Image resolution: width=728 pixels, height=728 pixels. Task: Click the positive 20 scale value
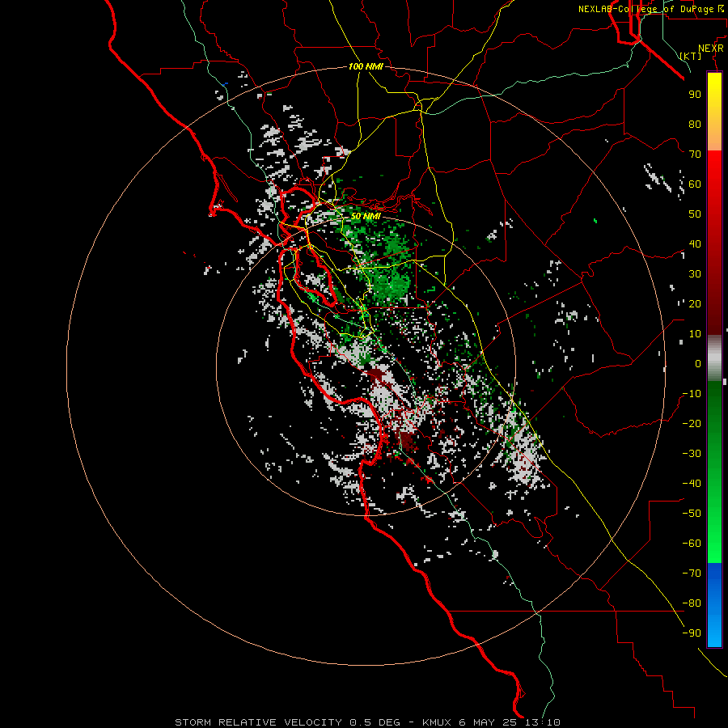click(695, 303)
